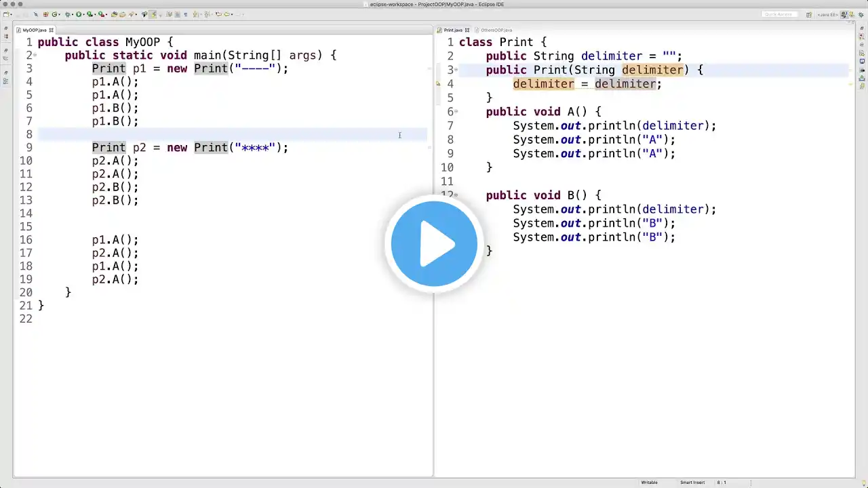868x488 pixels.
Task: Click the New file toolbar icon
Action: click(x=6, y=14)
